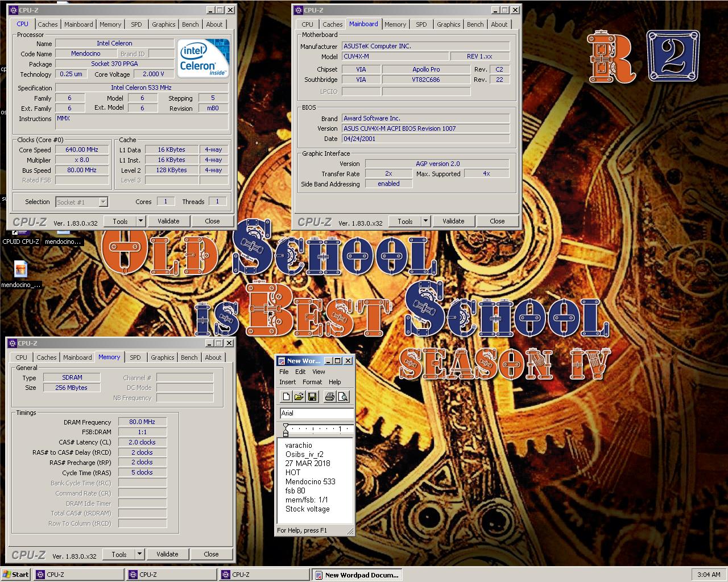Select the mendocino_ image file desktop icon
The image size is (728, 582).
(20, 268)
